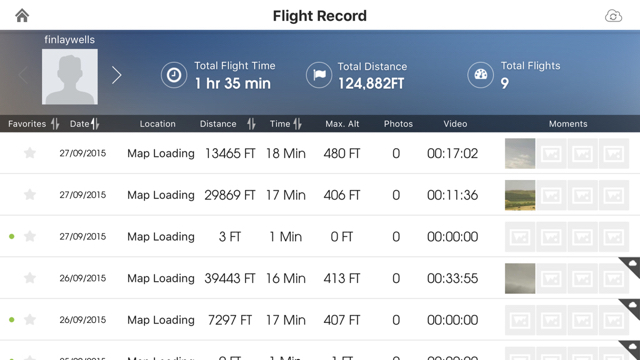The height and width of the screenshot is (360, 640).
Task: Tap the cloud corner badge on 39443 FT flight
Action: click(630, 267)
